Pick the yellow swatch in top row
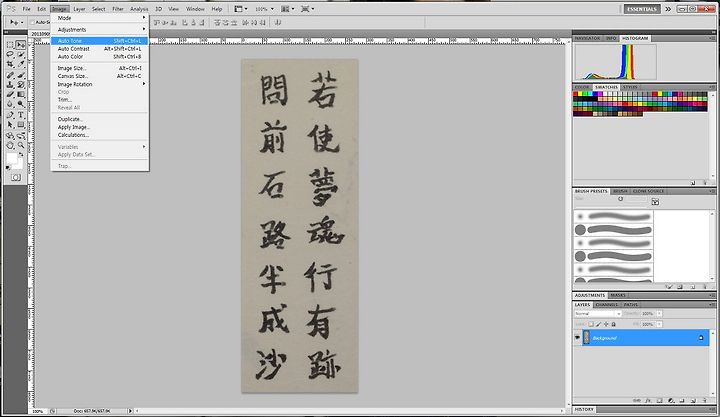 581,94
